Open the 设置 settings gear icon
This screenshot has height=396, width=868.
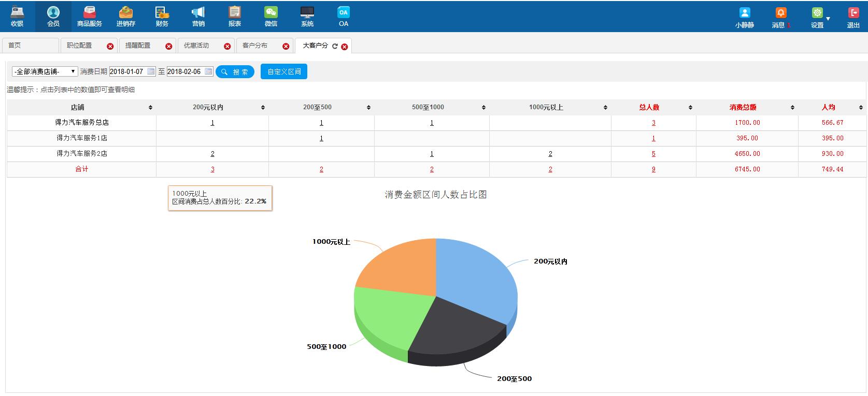(x=817, y=13)
